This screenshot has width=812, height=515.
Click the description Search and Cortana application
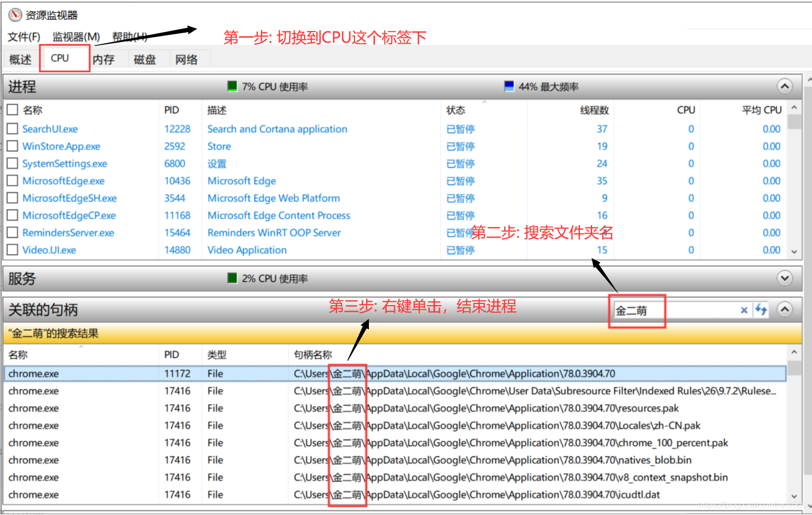point(277,128)
